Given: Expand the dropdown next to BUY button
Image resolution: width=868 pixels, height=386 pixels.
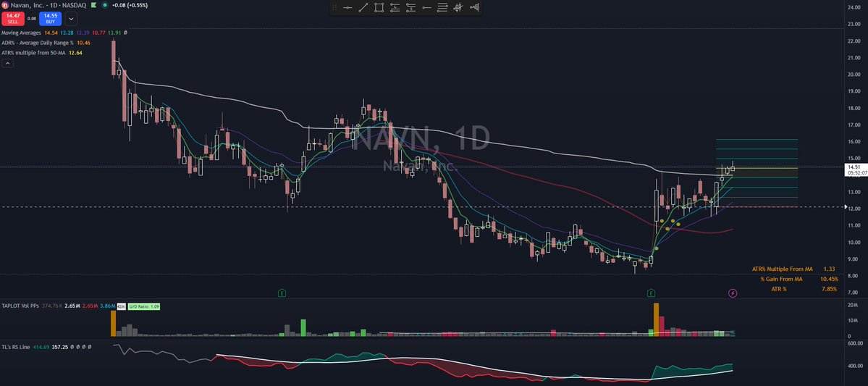Looking at the screenshot, I should coord(72,19).
